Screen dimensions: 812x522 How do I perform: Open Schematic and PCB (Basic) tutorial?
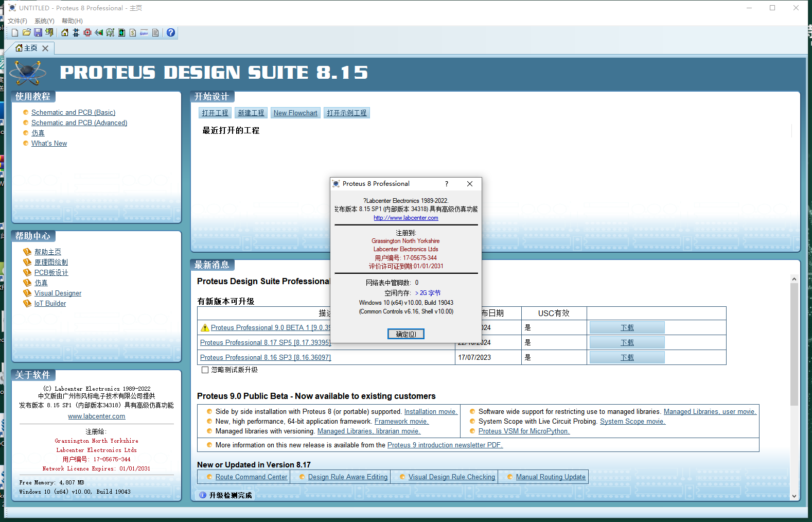(73, 112)
